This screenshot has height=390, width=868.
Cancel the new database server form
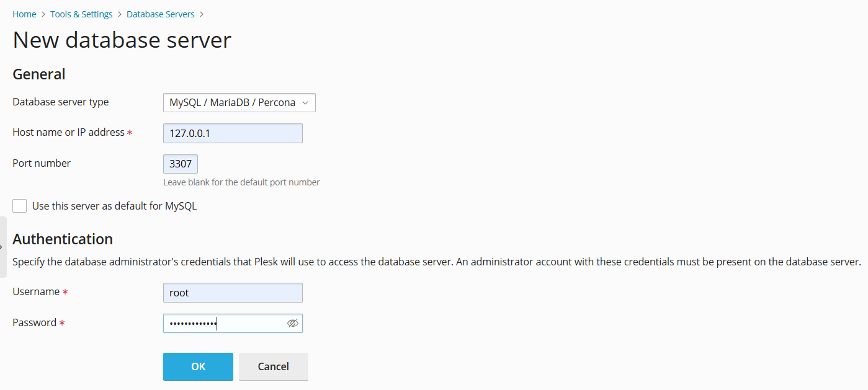point(273,366)
